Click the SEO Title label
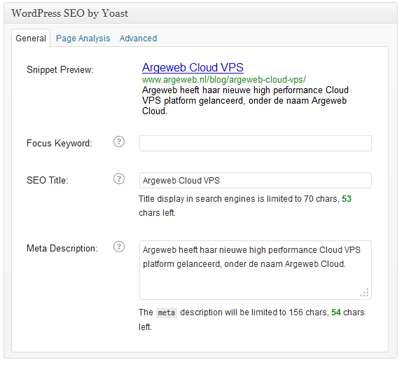This screenshot has width=404, height=365. click(x=47, y=180)
